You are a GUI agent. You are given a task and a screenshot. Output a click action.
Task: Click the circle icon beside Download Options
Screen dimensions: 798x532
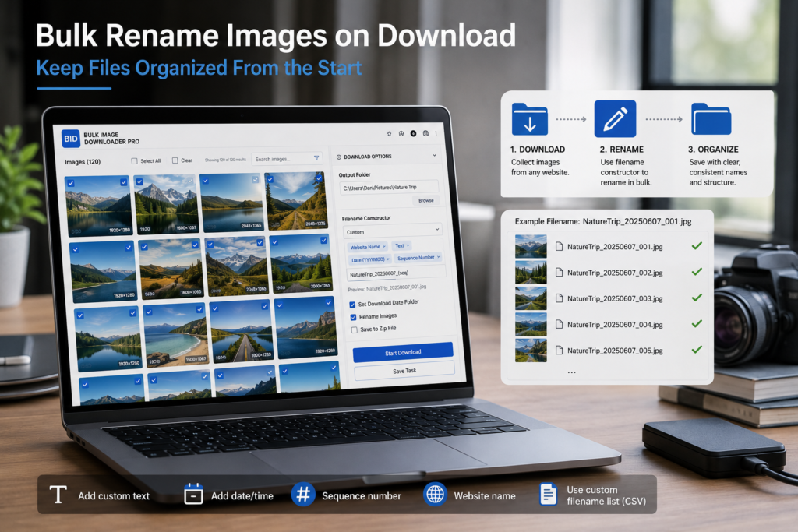pyautogui.click(x=339, y=157)
